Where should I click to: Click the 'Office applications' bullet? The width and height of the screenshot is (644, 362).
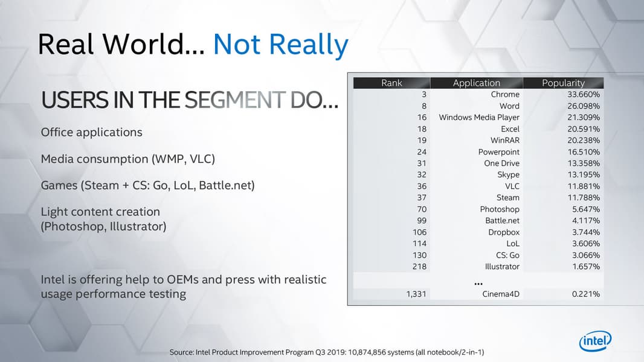tap(92, 132)
